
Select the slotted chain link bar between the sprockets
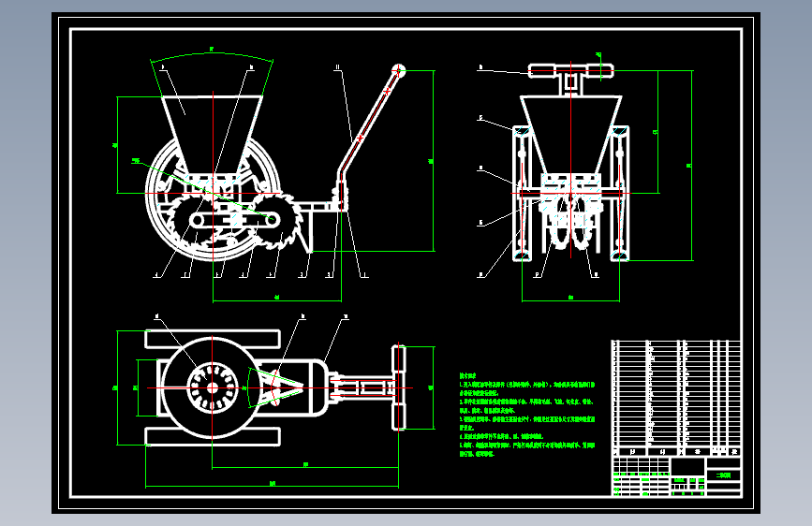[x=233, y=221]
